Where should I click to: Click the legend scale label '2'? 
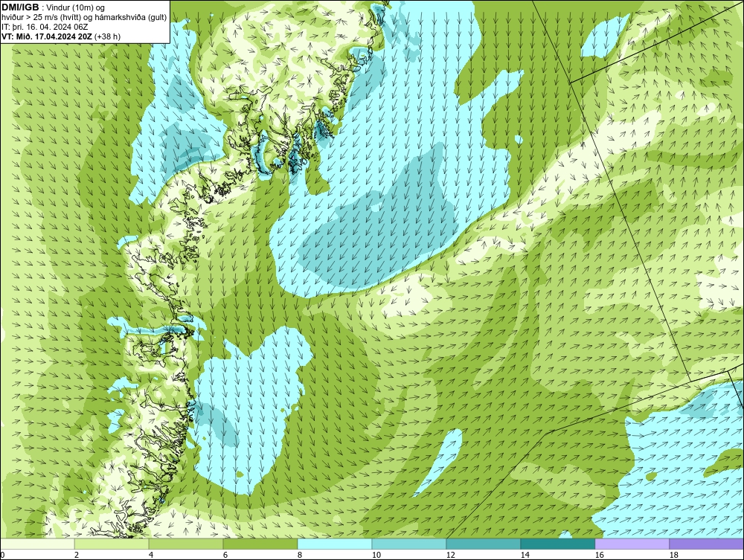pyautogui.click(x=77, y=555)
